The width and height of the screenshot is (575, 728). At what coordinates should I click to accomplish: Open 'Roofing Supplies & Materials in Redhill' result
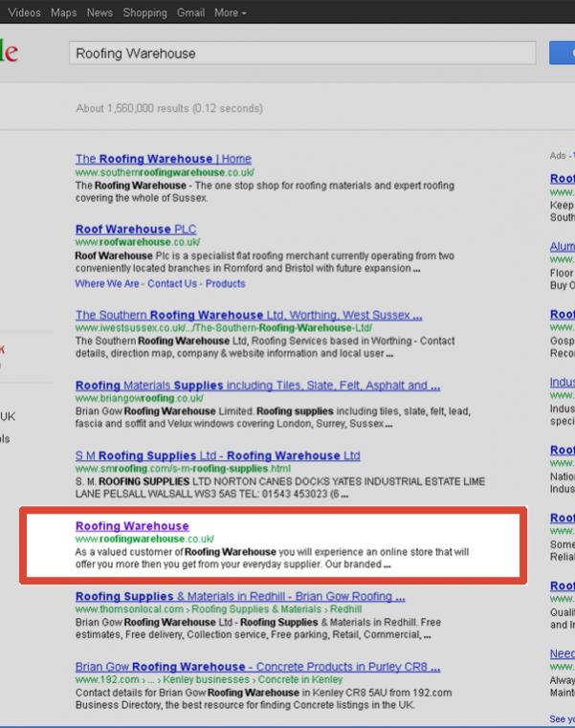click(x=240, y=597)
